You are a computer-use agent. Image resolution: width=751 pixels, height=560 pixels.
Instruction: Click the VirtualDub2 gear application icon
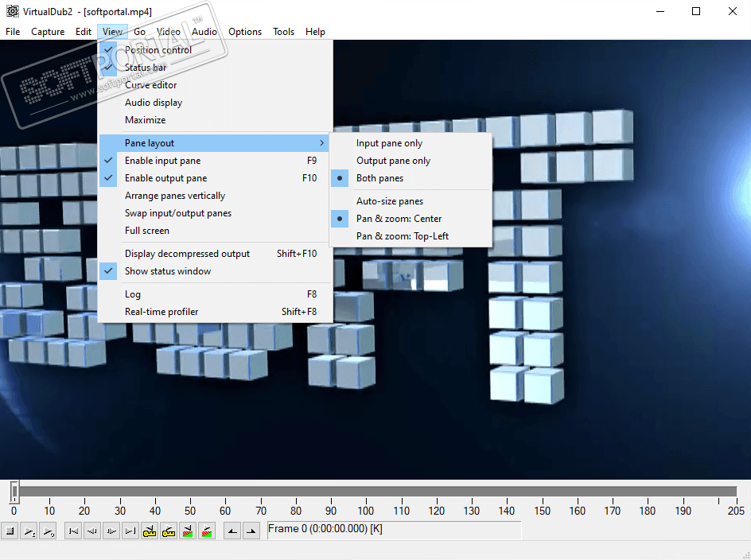click(12, 11)
